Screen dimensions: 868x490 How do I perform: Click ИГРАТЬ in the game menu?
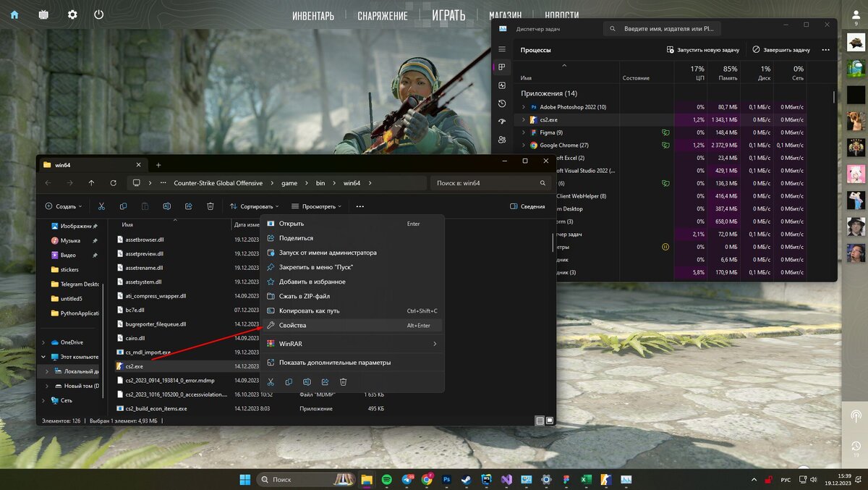coord(448,14)
